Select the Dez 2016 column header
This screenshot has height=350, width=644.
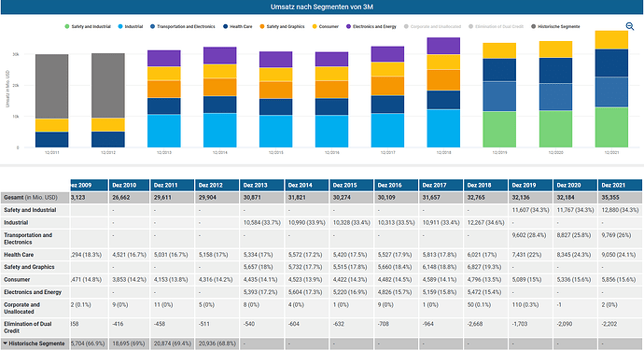pyautogui.click(x=396, y=185)
